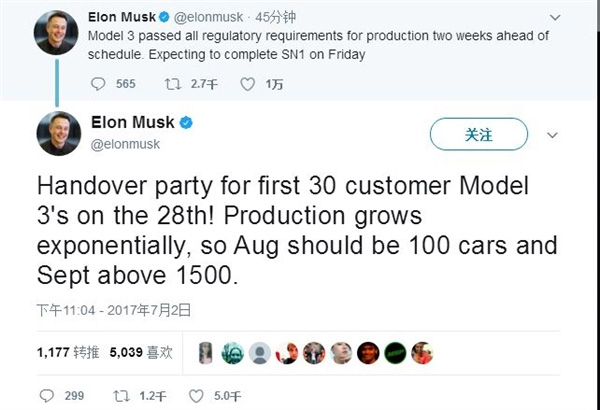
Task: Reply to the top tweet with 565 replies
Action: [100, 83]
